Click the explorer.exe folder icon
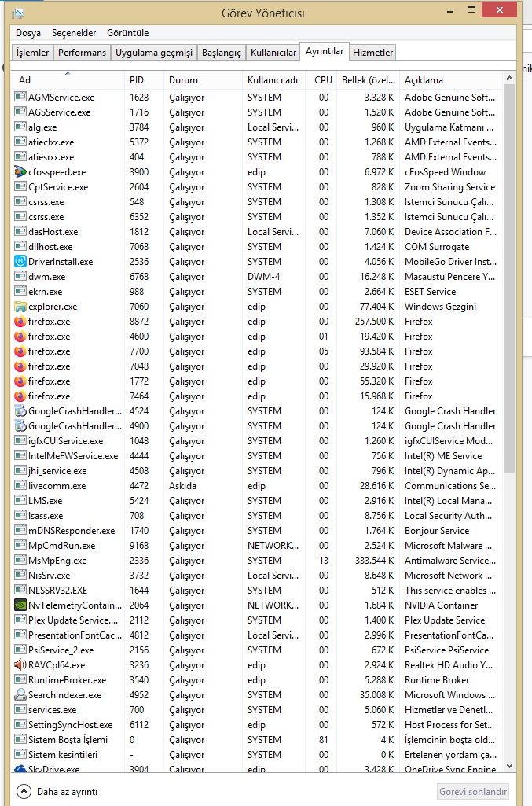Screen dimensions: 532x806 (20, 307)
